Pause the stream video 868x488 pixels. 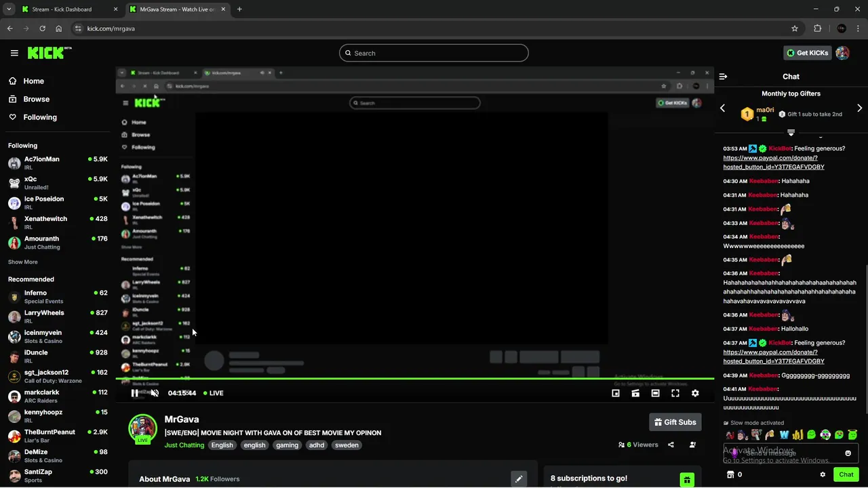click(134, 393)
